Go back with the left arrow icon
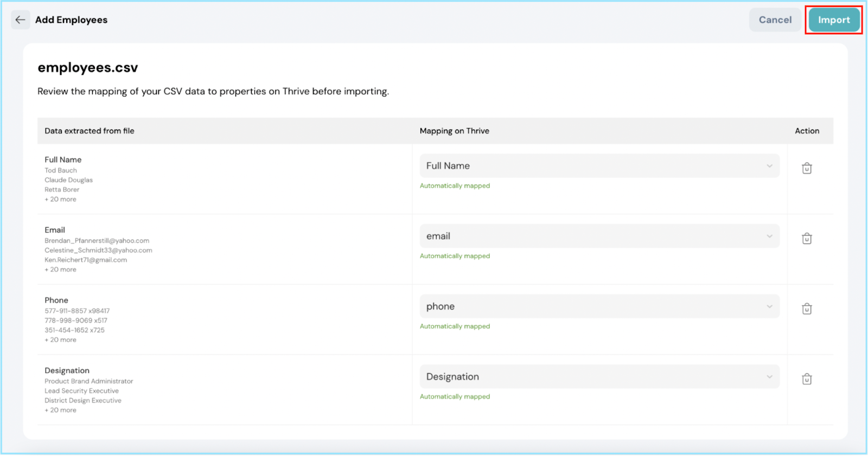The height and width of the screenshot is (456, 868). pyautogui.click(x=21, y=20)
